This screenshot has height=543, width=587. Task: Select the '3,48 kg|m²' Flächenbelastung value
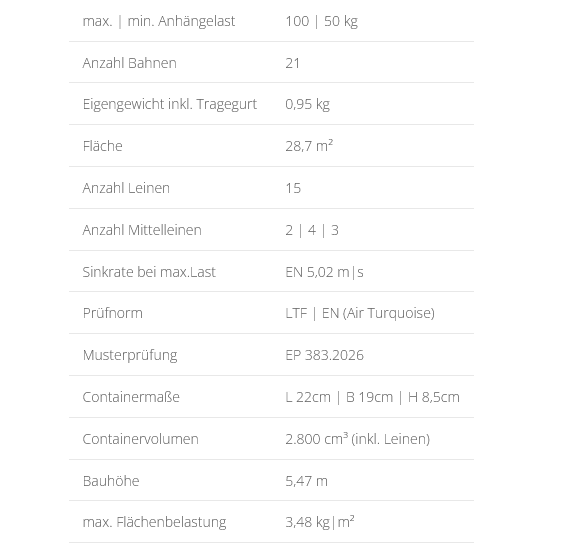320,522
